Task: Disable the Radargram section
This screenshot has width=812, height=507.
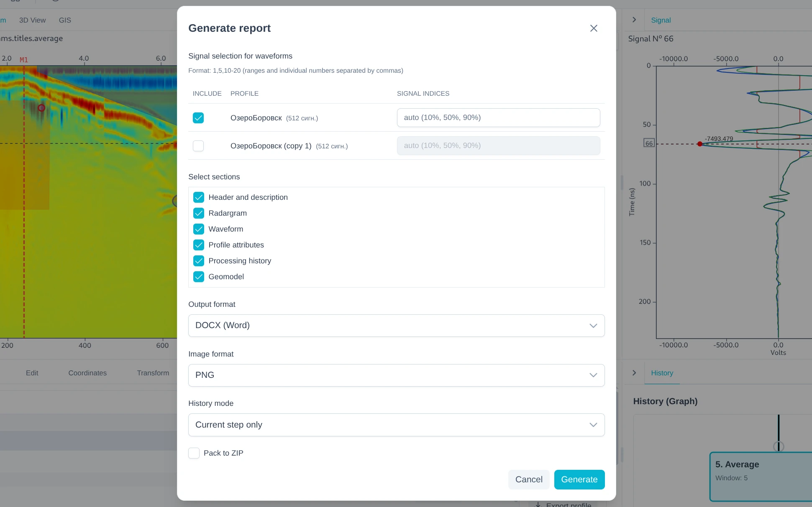Action: click(199, 213)
